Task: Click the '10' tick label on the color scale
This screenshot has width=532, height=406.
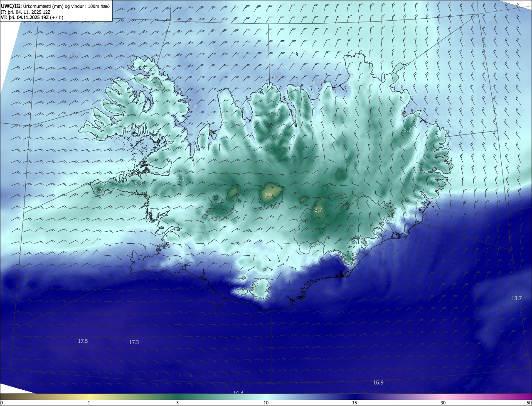Action: click(x=266, y=403)
